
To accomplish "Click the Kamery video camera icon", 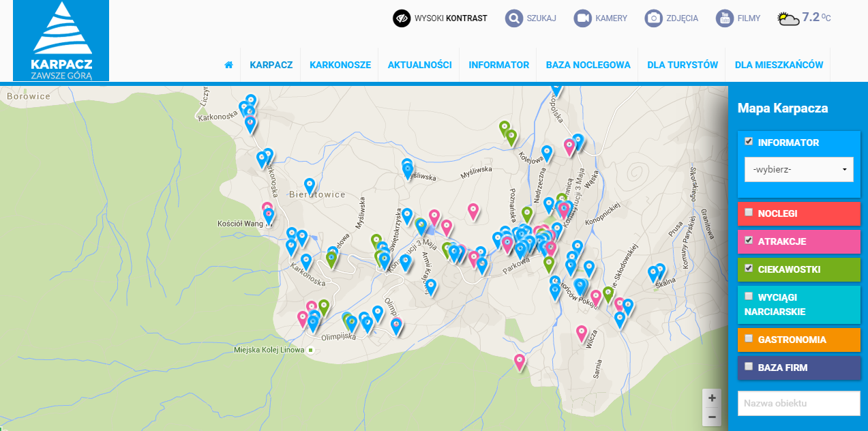I will 582,18.
